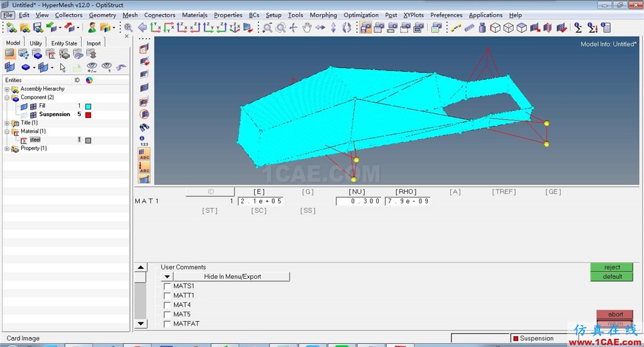The height and width of the screenshot is (347, 644).
Task: Enable the MAT4 checkbox
Action: point(167,305)
